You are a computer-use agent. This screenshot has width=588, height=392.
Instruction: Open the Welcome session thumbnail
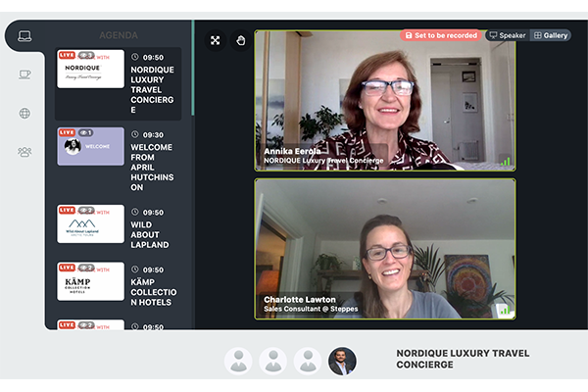[90, 146]
